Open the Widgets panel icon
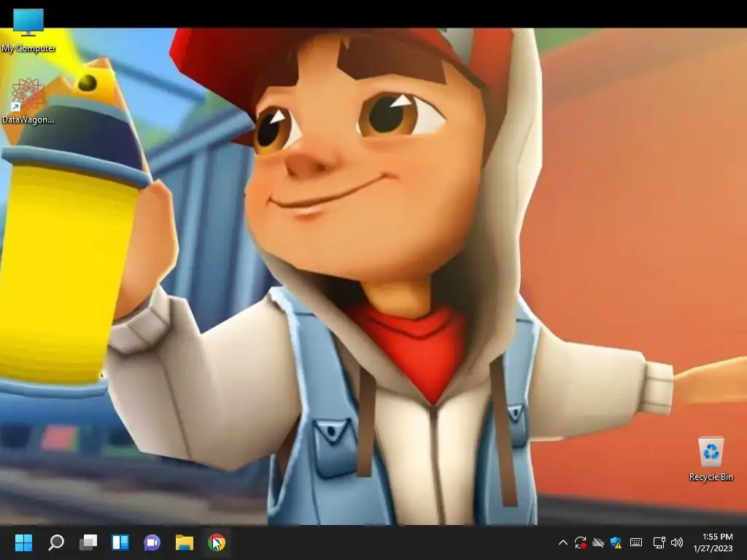This screenshot has width=747, height=560. [x=120, y=542]
